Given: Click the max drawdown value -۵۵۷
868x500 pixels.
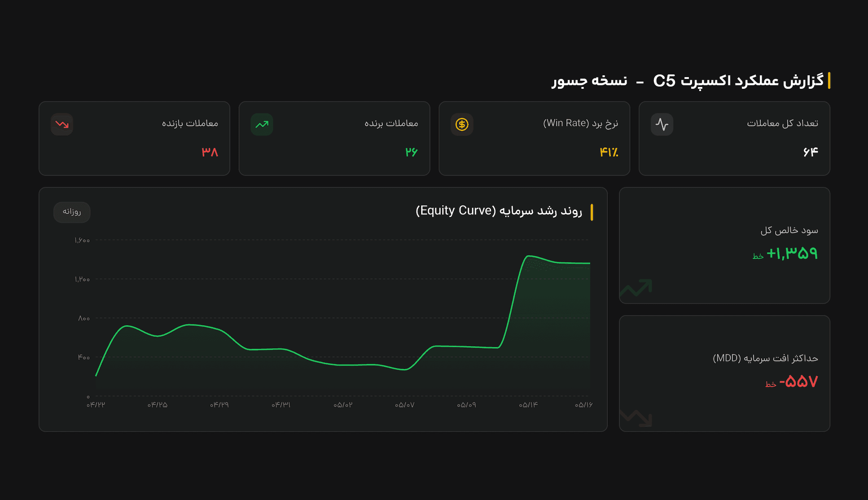Looking at the screenshot, I should point(798,382).
